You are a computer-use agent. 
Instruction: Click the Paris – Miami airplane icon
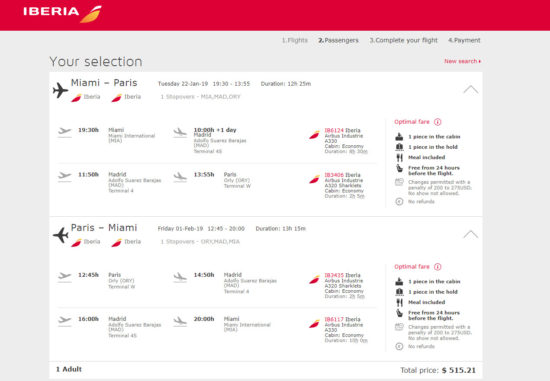60,235
